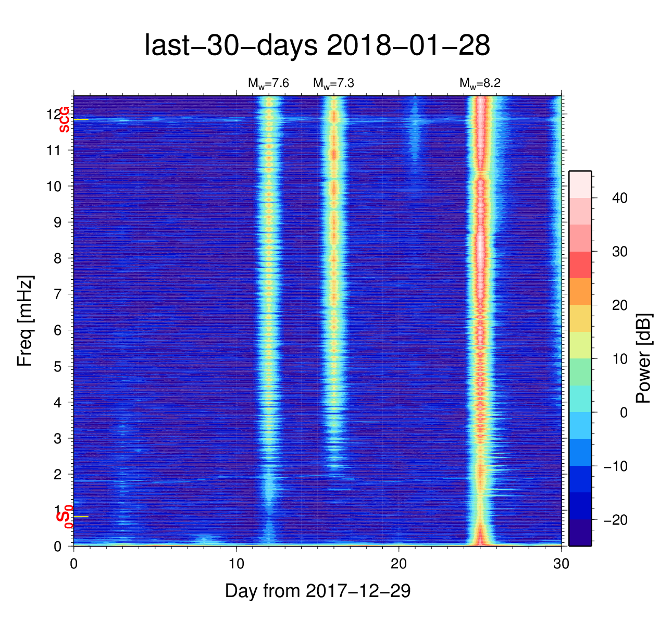Image resolution: width=672 pixels, height=620 pixels.
Task: Pick the red swatch in the colorbar
Action: [580, 265]
